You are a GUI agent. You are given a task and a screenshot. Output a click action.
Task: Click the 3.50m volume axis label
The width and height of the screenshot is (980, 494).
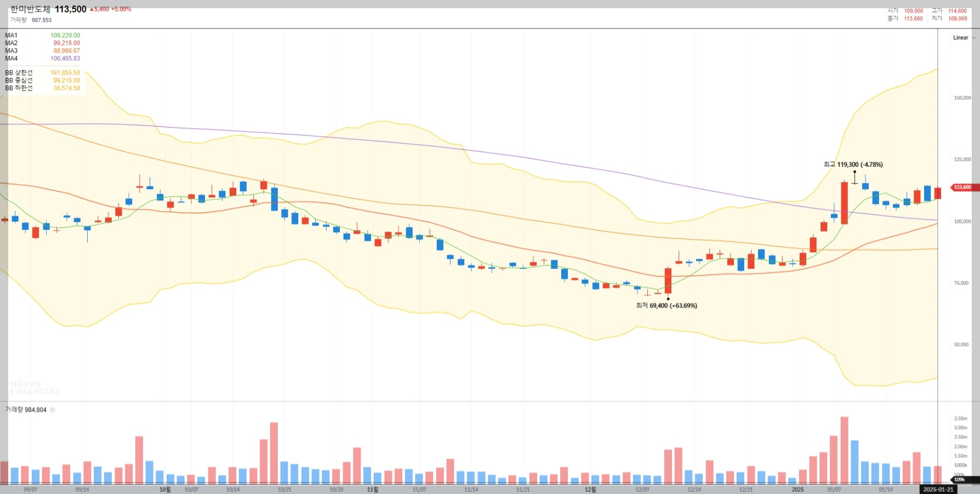[960, 419]
